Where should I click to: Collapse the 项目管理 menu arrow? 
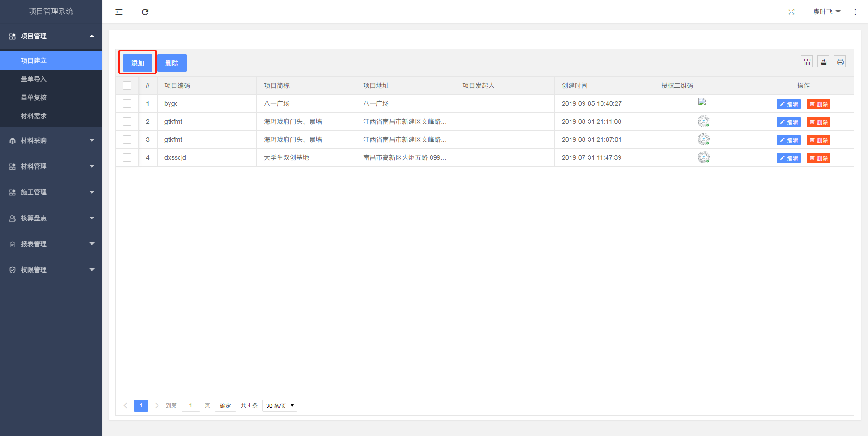(92, 36)
